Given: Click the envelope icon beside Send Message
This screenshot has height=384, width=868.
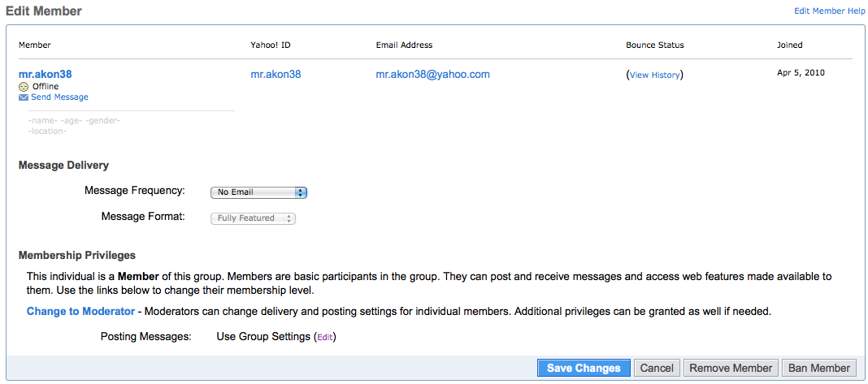Looking at the screenshot, I should point(24,97).
